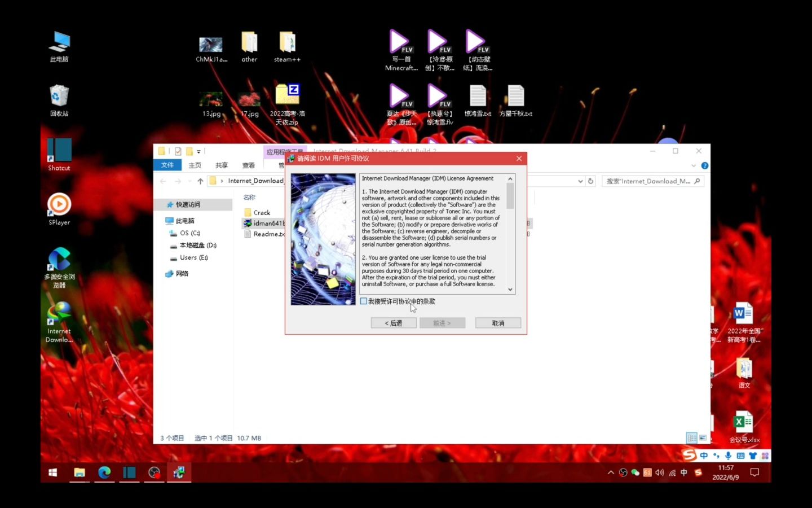Select 此电脑 in Explorer navigation pane

click(185, 221)
